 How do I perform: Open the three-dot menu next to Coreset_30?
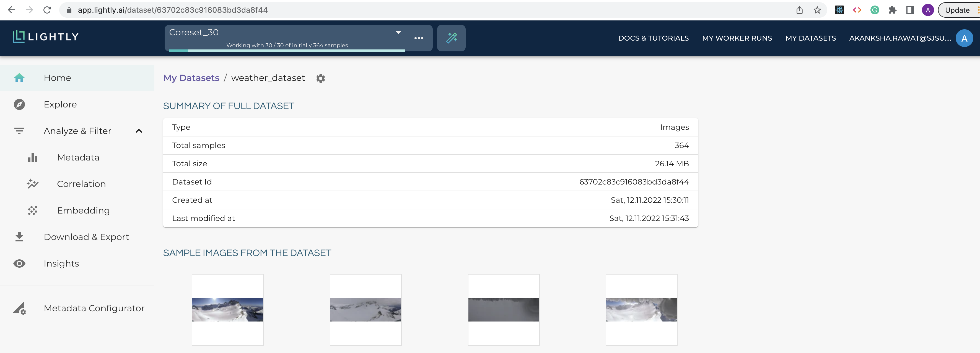pyautogui.click(x=419, y=38)
